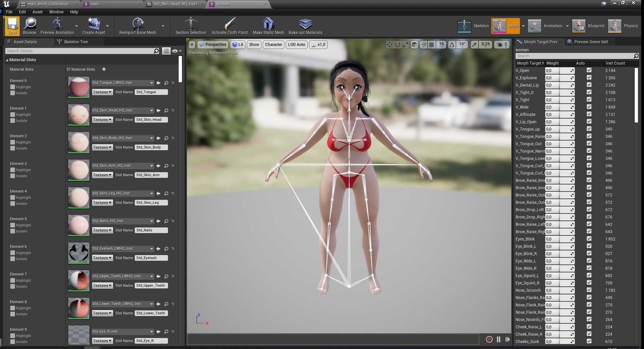Viewport: 644px width, 349px height.
Task: Click the Search Details input field
Action: 79,51
